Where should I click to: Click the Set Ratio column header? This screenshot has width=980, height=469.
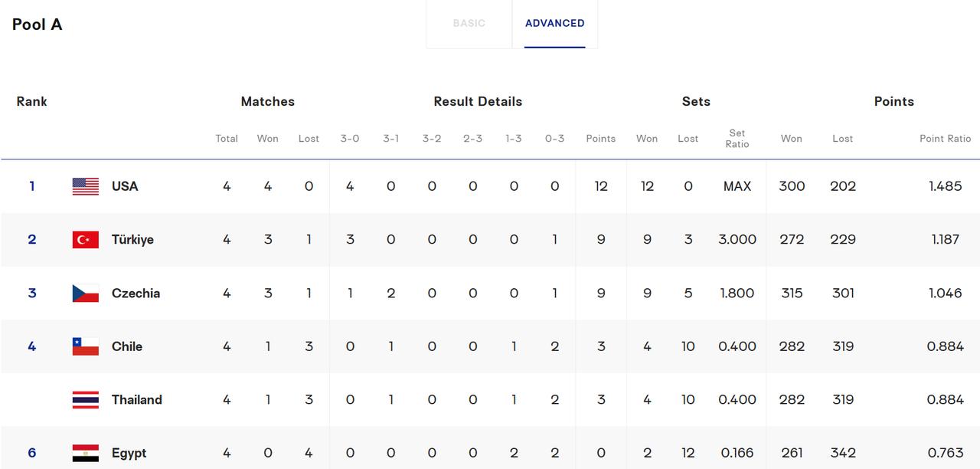pos(737,139)
